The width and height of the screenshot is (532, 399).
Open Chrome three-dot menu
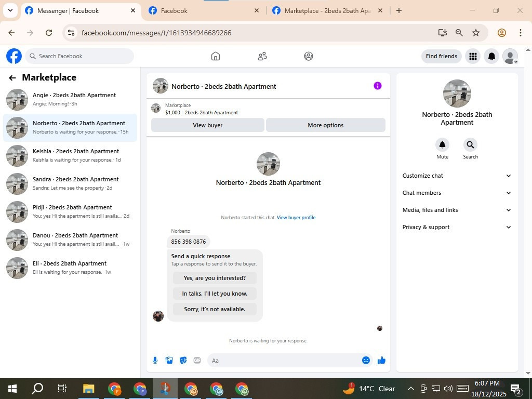click(521, 33)
